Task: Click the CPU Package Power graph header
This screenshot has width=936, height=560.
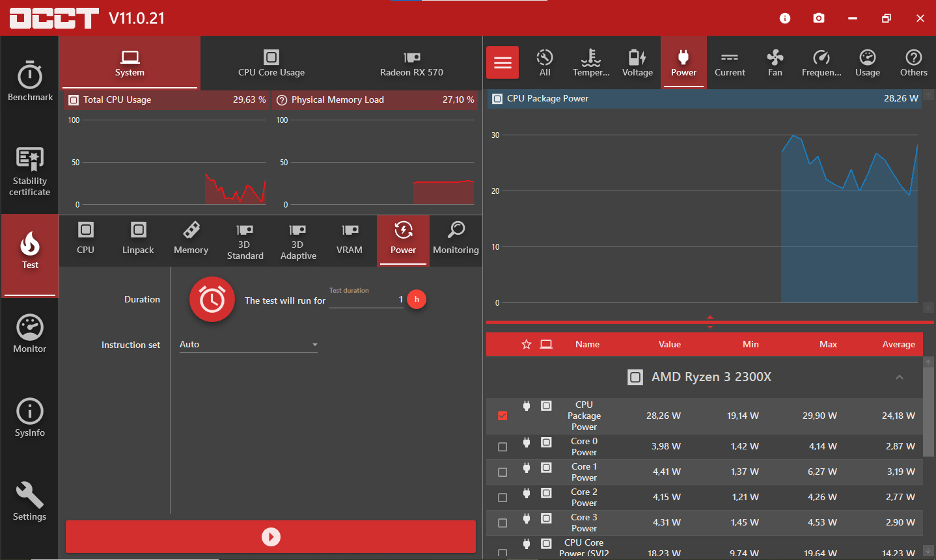Action: pos(704,99)
